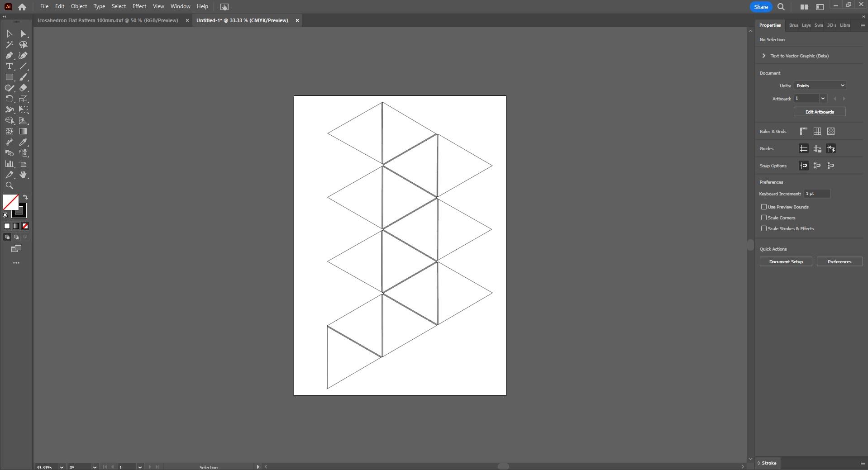Open artboard navigation dropdown in status bar
Screen dimensions: 868x470
(x=140, y=467)
